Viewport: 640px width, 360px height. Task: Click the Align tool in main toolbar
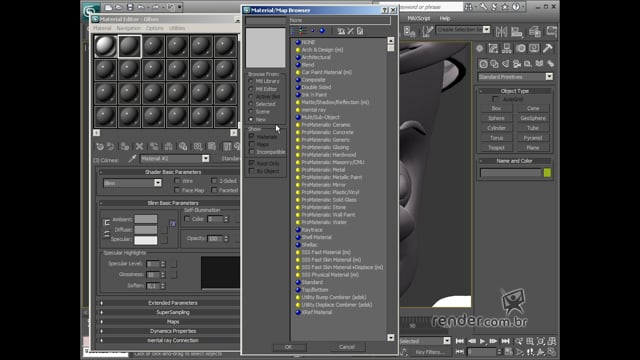(517, 31)
